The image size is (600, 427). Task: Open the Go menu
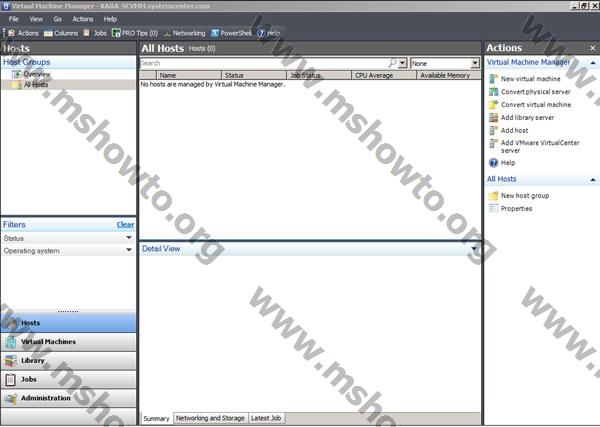point(57,19)
